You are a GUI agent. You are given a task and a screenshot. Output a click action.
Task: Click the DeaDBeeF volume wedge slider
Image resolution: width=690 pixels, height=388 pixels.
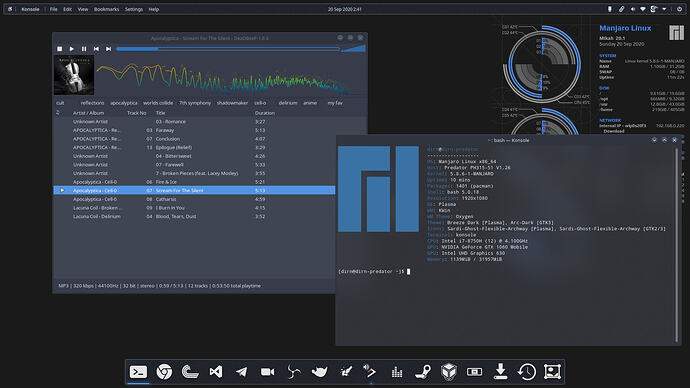[353, 48]
